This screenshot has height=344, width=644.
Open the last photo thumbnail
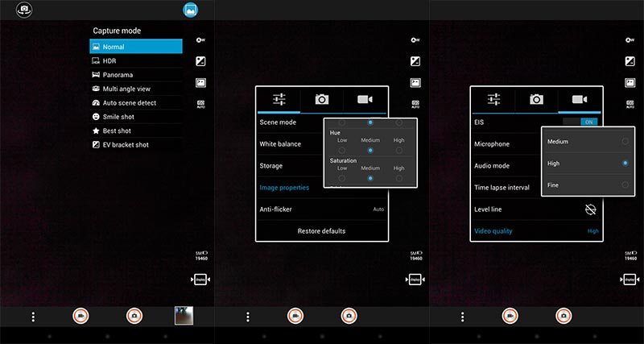[187, 317]
